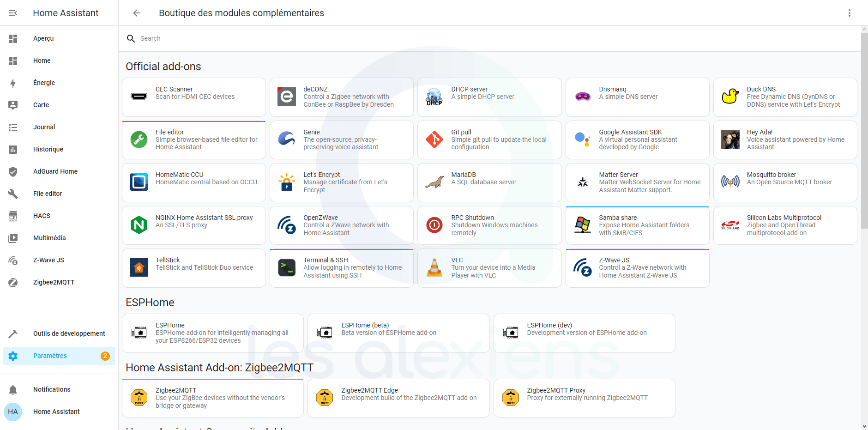This screenshot has width=868, height=430.
Task: Open the CEC Scanner add-on card
Action: [194, 97]
